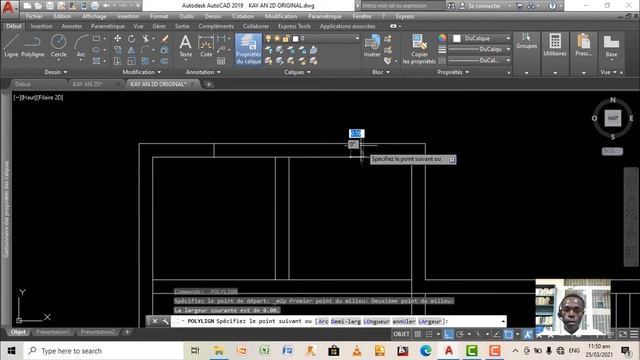The image size is (640, 360).
Task: Toggle grid display in status bar
Action: coord(418,334)
